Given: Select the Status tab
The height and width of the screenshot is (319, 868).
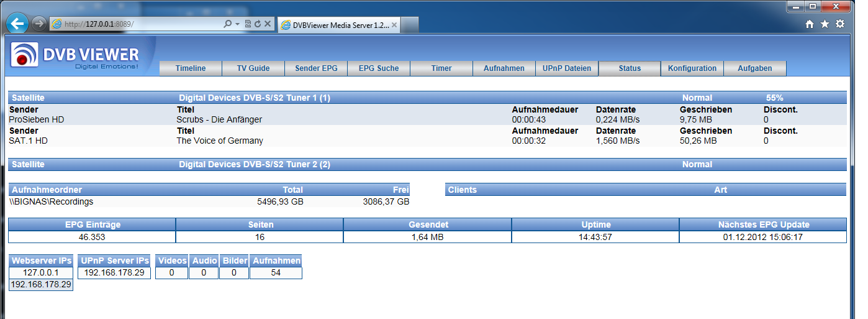Looking at the screenshot, I should (x=630, y=68).
